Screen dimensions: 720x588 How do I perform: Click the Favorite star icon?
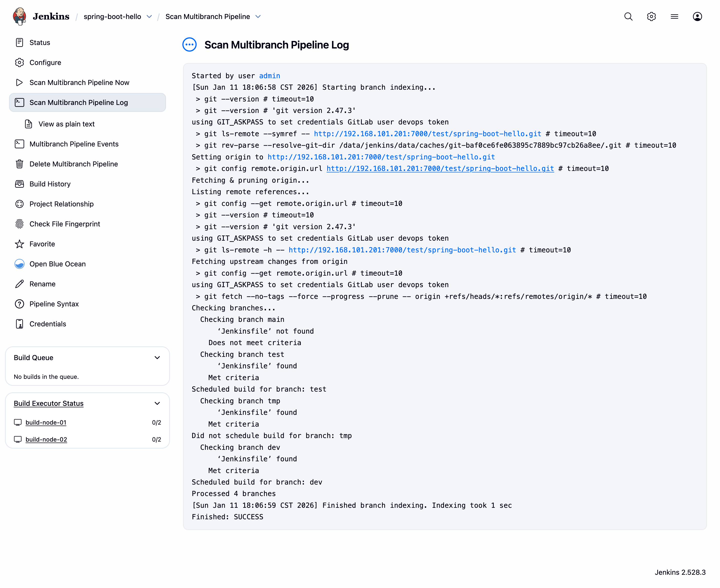click(x=19, y=244)
